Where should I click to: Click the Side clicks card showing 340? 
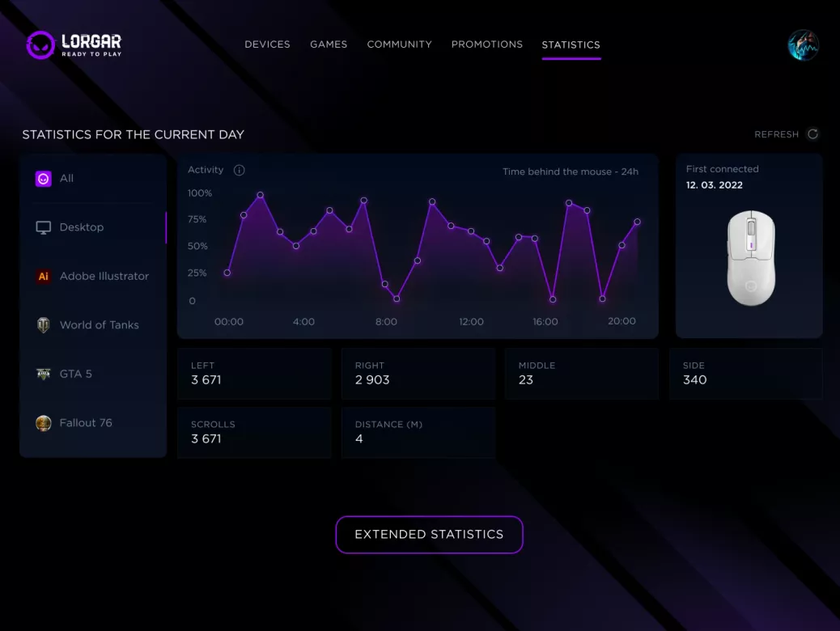(x=745, y=374)
